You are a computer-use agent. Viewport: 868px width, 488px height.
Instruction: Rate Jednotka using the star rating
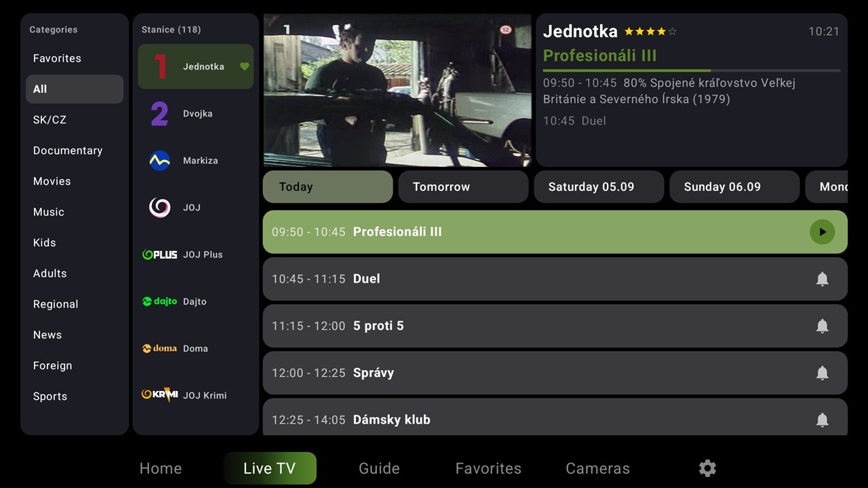[x=650, y=31]
